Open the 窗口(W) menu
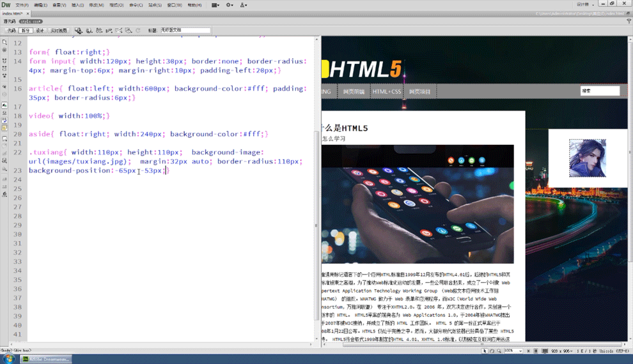Viewport: 633px width, 364px height. (x=175, y=5)
